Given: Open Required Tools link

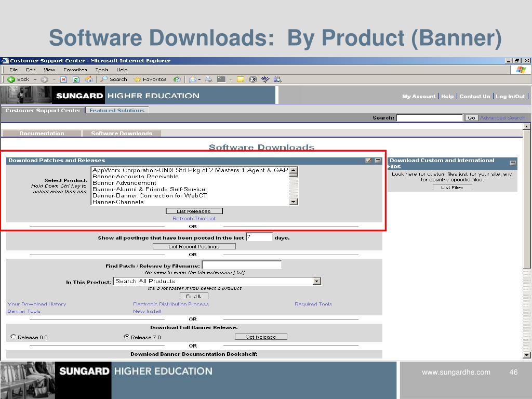Looking at the screenshot, I should click(x=313, y=304).
